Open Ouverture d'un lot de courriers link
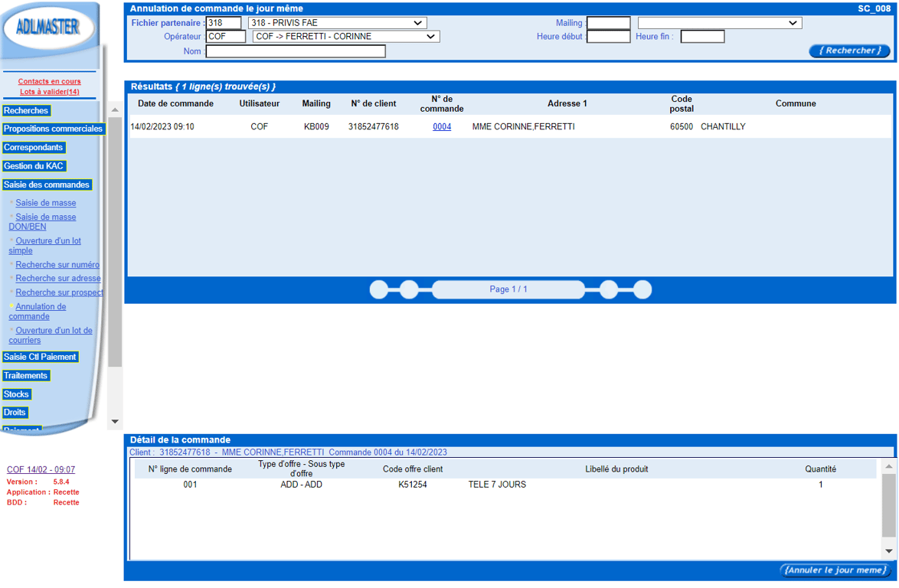The image size is (899, 588). (51, 335)
